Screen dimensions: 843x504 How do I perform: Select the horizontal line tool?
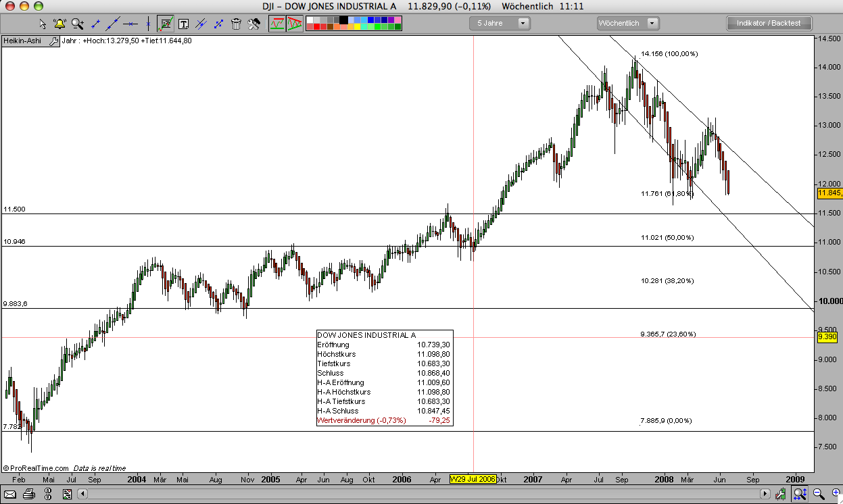(x=130, y=24)
